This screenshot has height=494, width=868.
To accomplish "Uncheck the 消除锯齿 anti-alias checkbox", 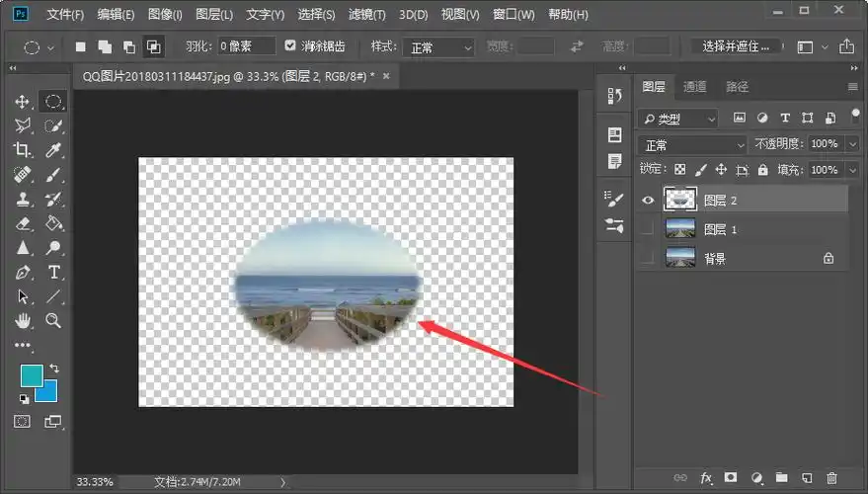I will tap(290, 46).
